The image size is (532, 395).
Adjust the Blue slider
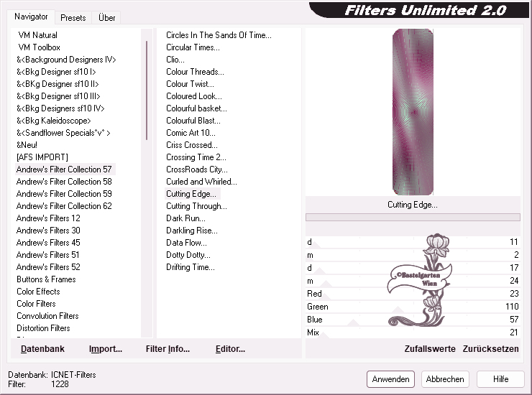pos(413,320)
